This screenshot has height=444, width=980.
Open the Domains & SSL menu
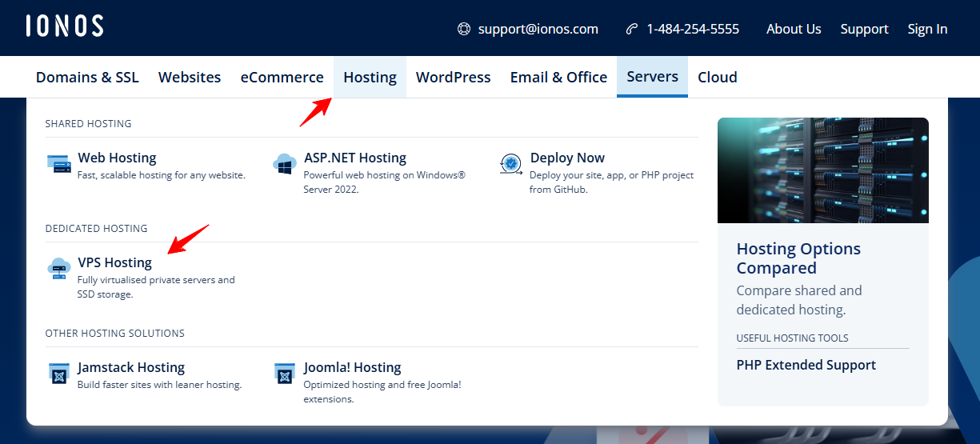[87, 77]
